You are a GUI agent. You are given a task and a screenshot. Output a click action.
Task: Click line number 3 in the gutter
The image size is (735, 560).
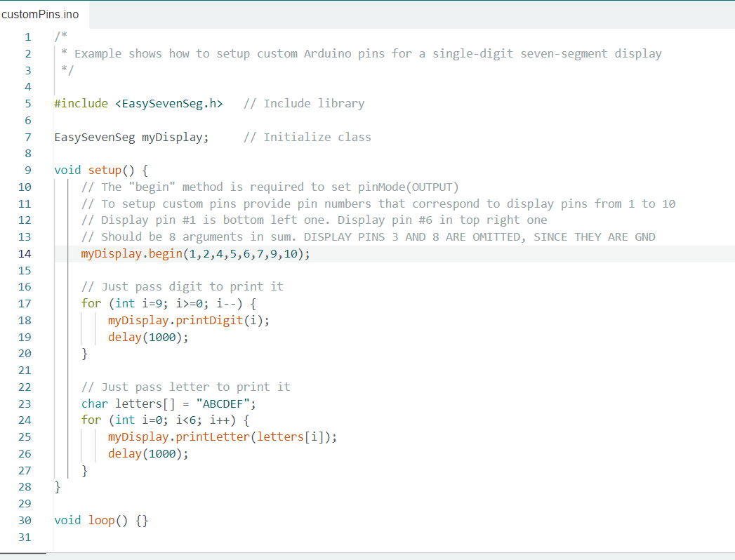[x=28, y=71]
